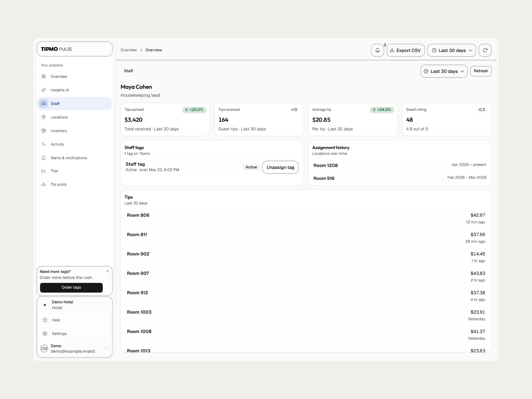
Task: Click the Activity pulse icon
Action: click(x=44, y=144)
